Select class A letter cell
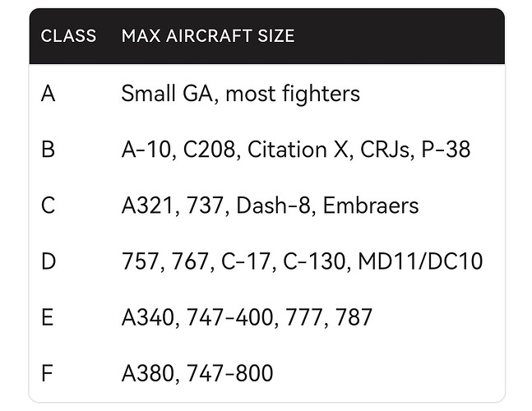532x411 pixels. 48,94
